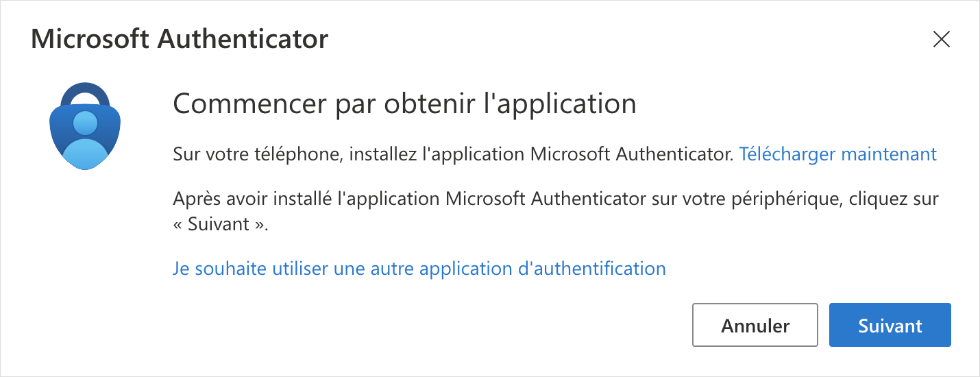Viewport: 980px width, 377px height.
Task: Click the quoted « Suivant » word in text
Action: (221, 225)
